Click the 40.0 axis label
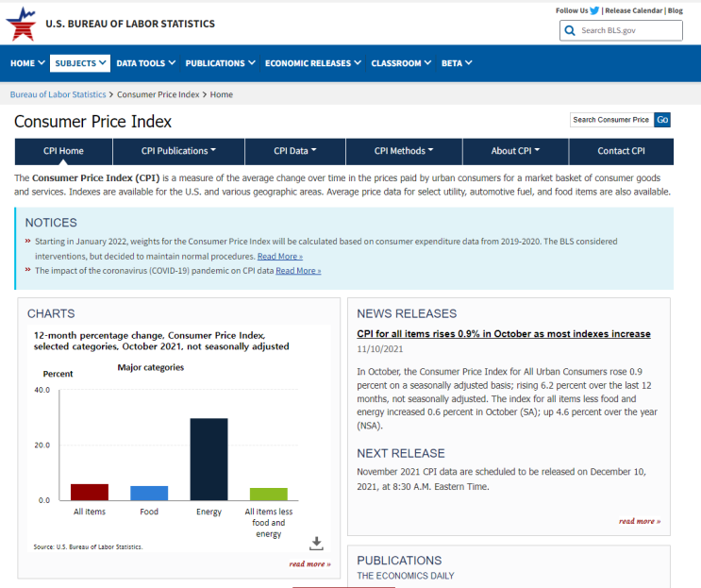 click(x=42, y=390)
